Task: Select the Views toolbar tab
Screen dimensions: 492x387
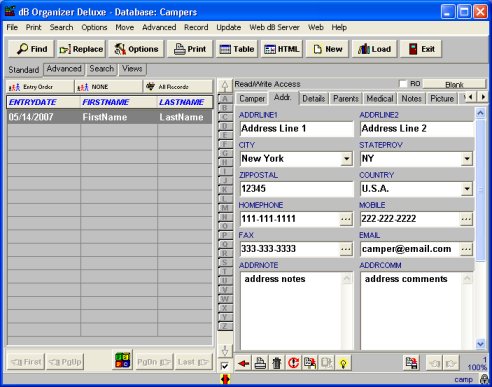Action: pos(132,69)
